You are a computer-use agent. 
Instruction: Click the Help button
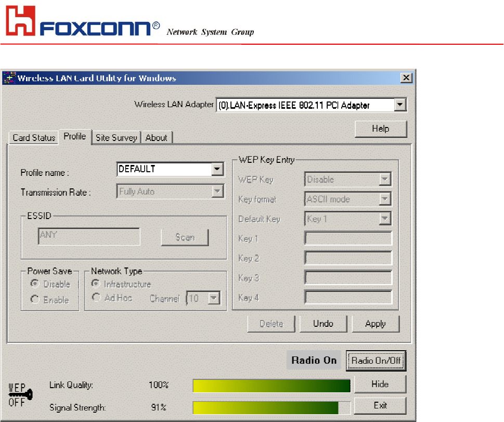click(x=381, y=129)
